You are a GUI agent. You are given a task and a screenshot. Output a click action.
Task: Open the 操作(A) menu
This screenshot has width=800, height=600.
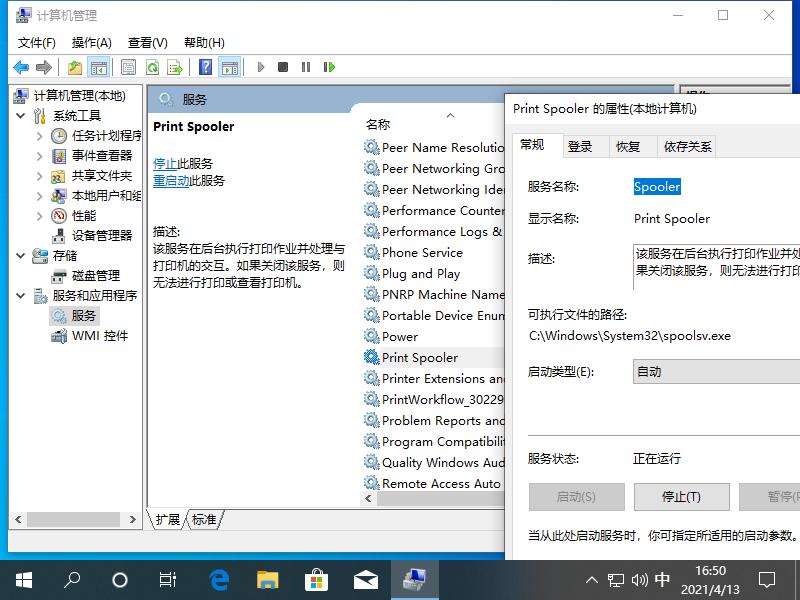click(x=91, y=43)
